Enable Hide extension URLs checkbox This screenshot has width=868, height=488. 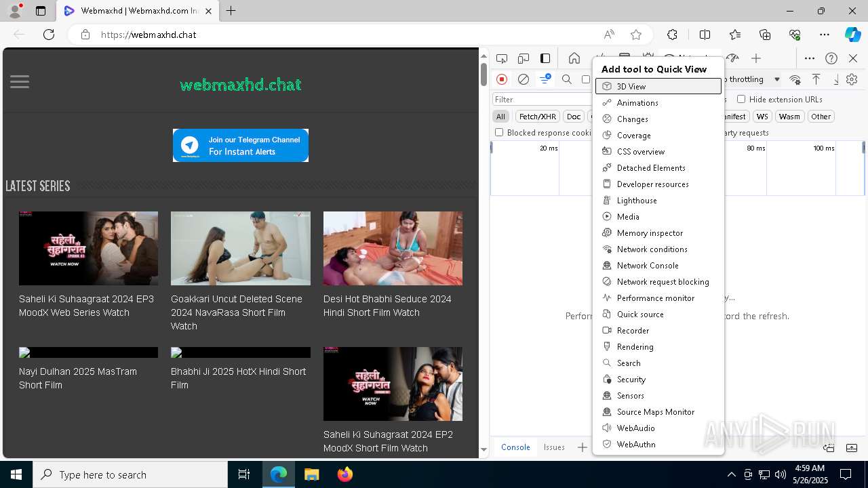coord(741,99)
